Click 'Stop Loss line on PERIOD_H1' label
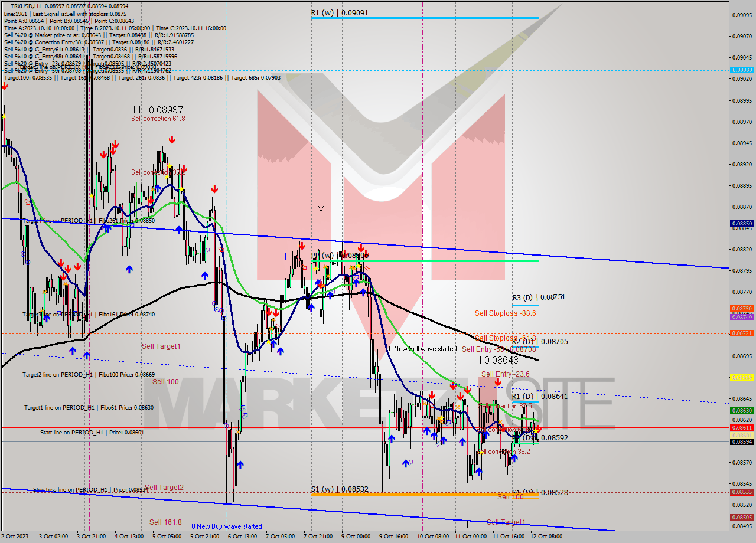The width and height of the screenshot is (756, 543). point(90,489)
